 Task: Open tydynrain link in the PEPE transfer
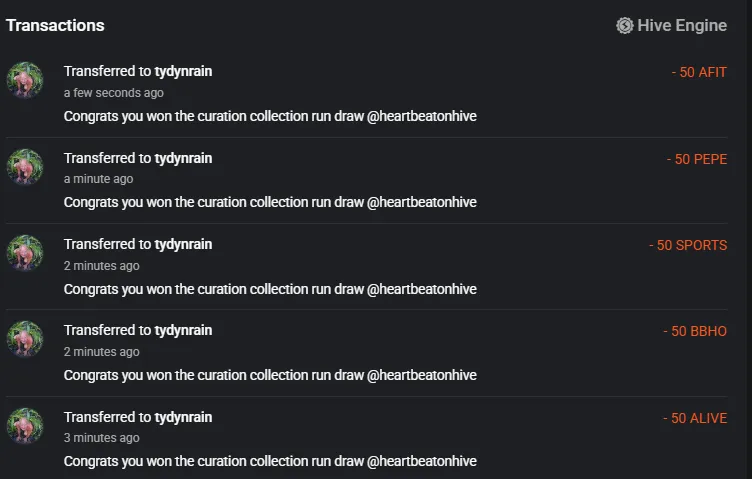(183, 158)
